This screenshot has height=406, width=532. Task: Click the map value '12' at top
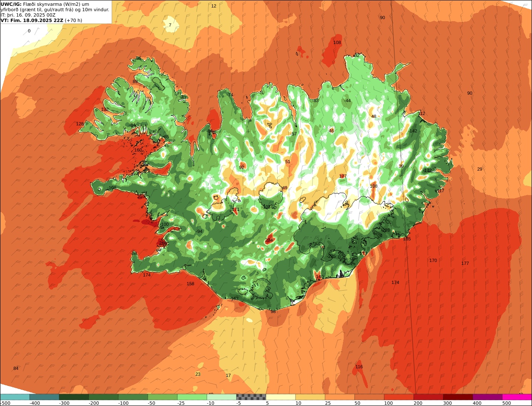tap(214, 6)
